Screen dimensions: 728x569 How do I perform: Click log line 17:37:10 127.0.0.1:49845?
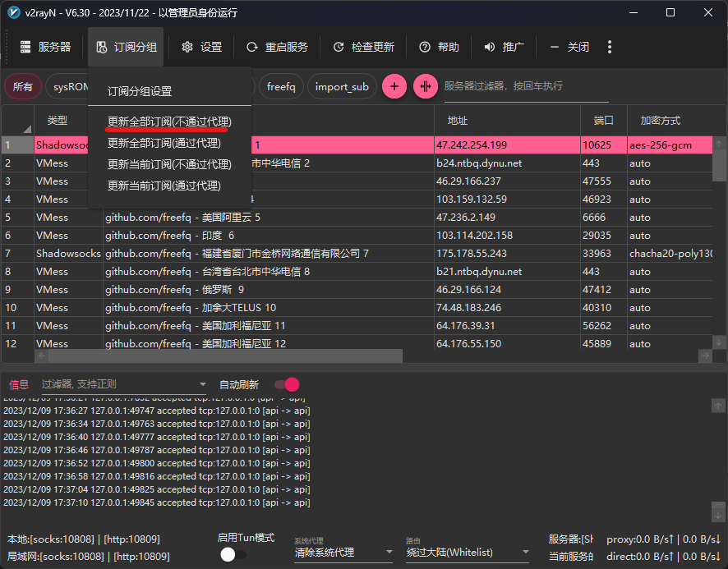157,502
